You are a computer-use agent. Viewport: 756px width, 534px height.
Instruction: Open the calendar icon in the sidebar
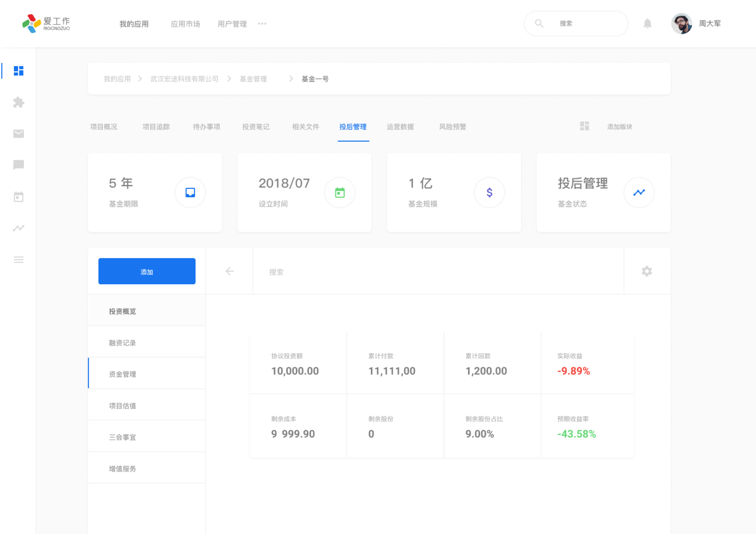pyautogui.click(x=19, y=197)
